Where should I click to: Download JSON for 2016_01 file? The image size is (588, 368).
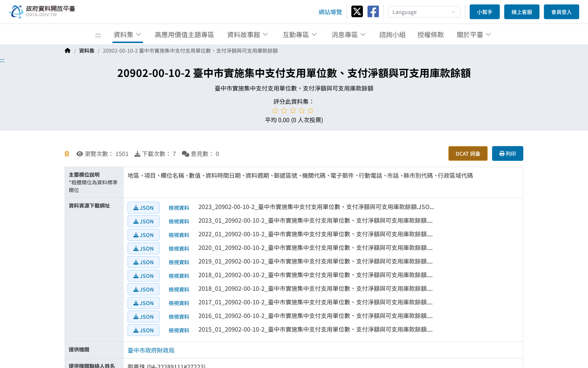click(143, 316)
